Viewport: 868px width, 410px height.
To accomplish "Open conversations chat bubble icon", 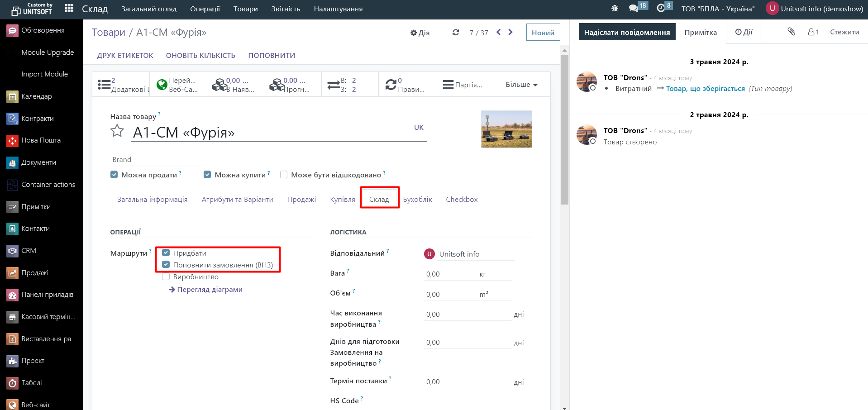I will [x=633, y=9].
